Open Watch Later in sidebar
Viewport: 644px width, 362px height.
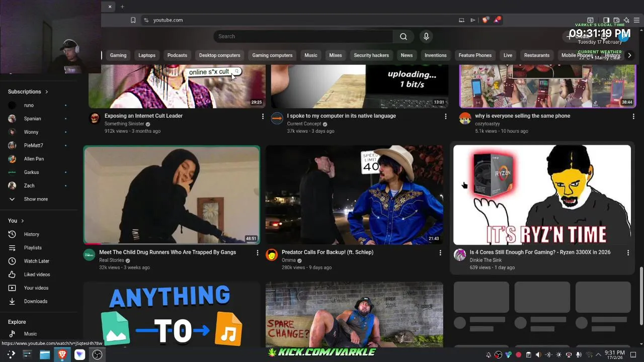pyautogui.click(x=36, y=261)
